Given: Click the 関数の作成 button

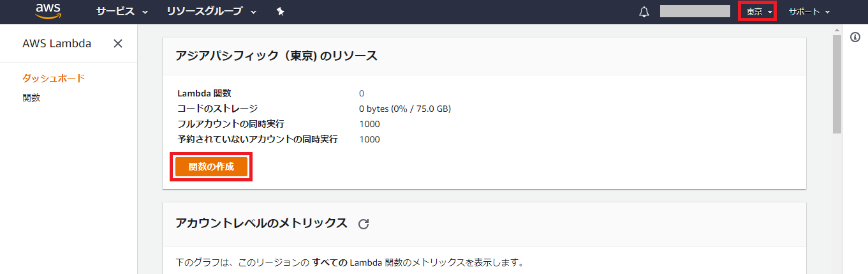Looking at the screenshot, I should click(x=211, y=167).
